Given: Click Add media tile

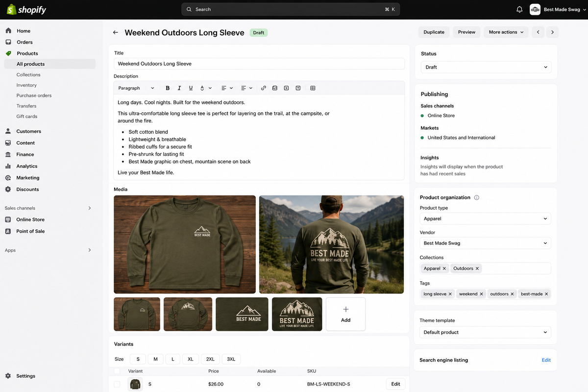Looking at the screenshot, I should (345, 314).
